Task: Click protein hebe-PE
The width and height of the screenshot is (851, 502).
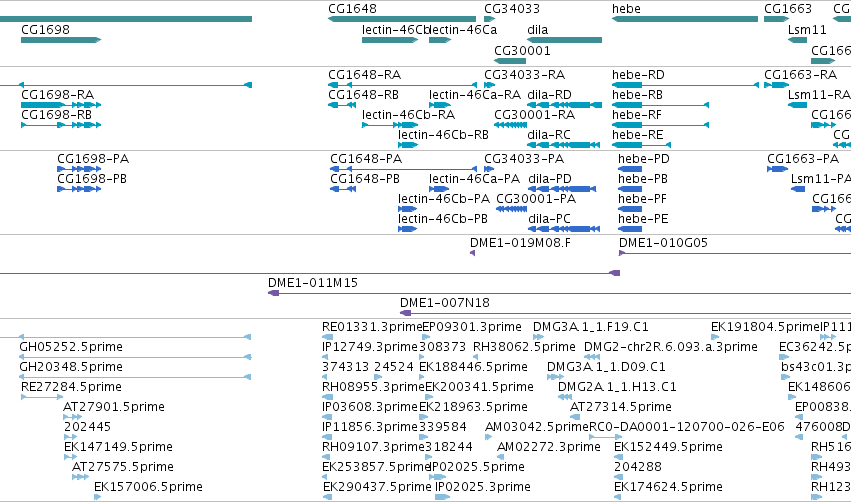Action: 643,219
